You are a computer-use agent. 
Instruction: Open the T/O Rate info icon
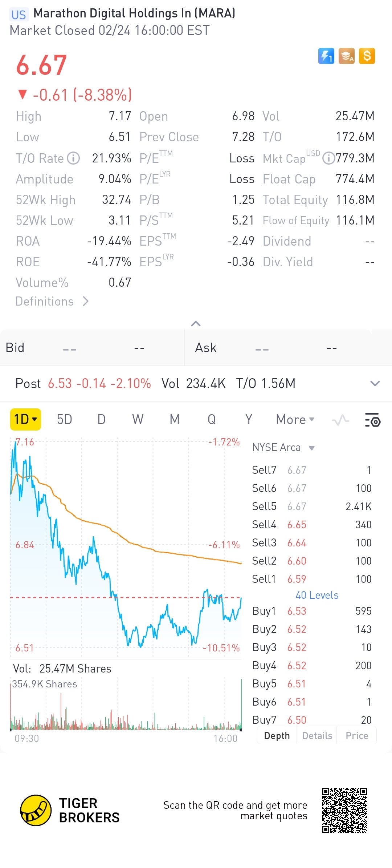point(74,158)
